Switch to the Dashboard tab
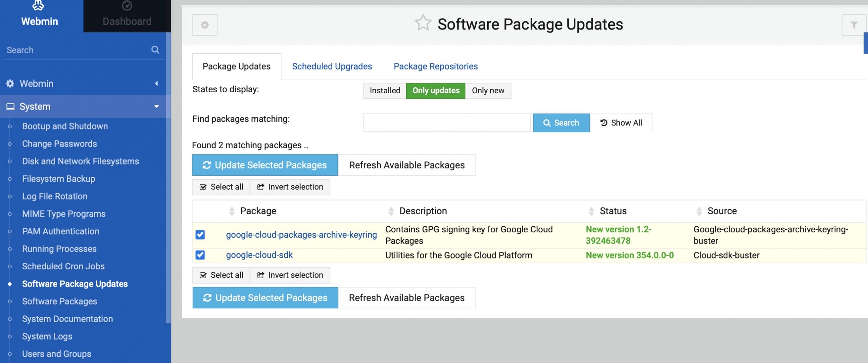This screenshot has width=868, height=363. coord(127,16)
